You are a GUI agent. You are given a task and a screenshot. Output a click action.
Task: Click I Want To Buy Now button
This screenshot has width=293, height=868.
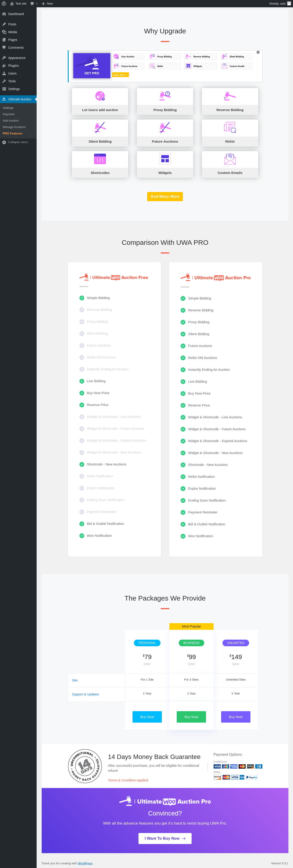(x=165, y=838)
